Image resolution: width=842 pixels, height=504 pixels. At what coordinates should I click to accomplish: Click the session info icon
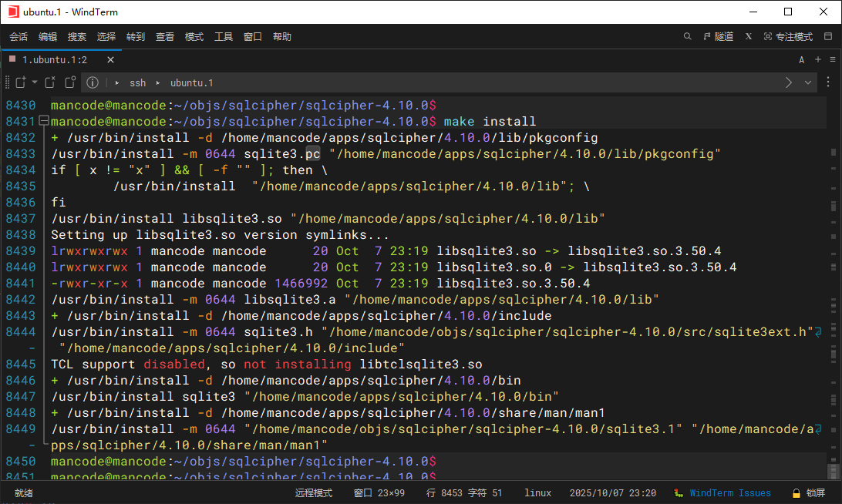93,82
